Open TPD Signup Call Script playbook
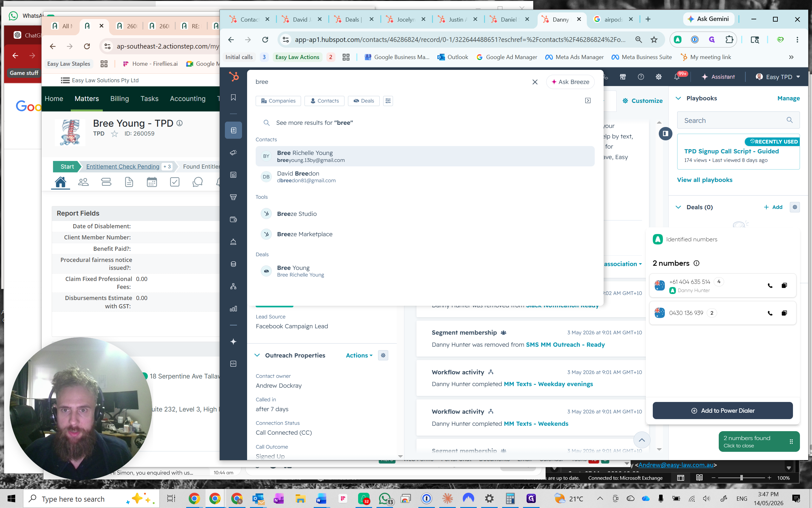The width and height of the screenshot is (812, 508). coord(731,151)
